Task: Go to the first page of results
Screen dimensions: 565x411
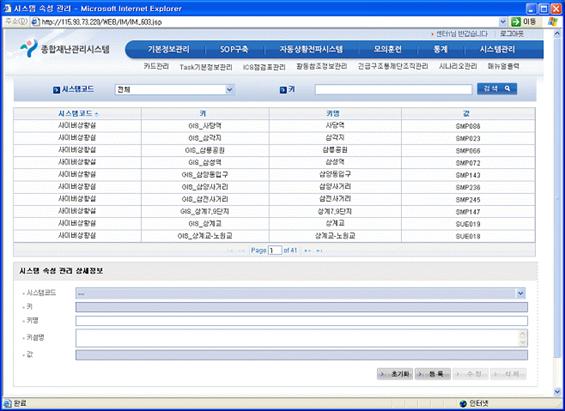Action: 230,250
